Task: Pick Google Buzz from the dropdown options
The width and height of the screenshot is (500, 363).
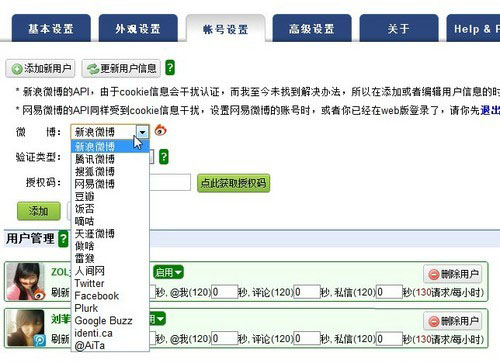Action: pos(103,321)
